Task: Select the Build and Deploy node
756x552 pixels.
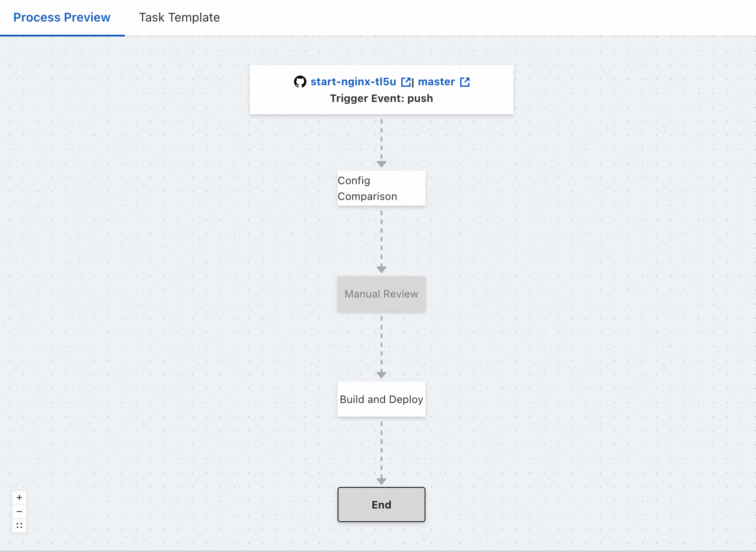Action: (381, 399)
